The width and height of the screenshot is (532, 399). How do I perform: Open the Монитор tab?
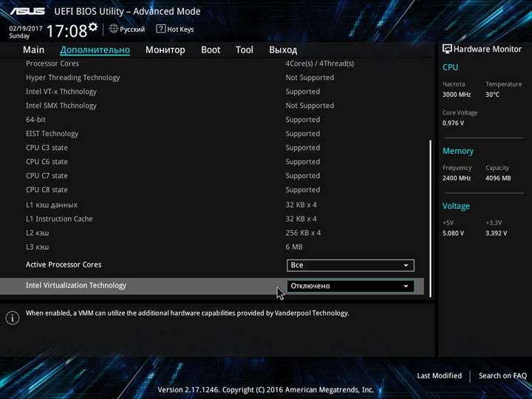pyautogui.click(x=166, y=50)
